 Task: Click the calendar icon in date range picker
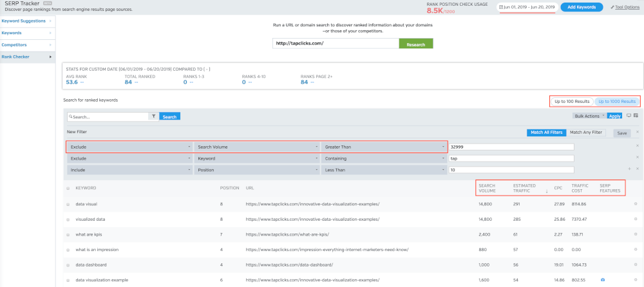click(x=501, y=7)
